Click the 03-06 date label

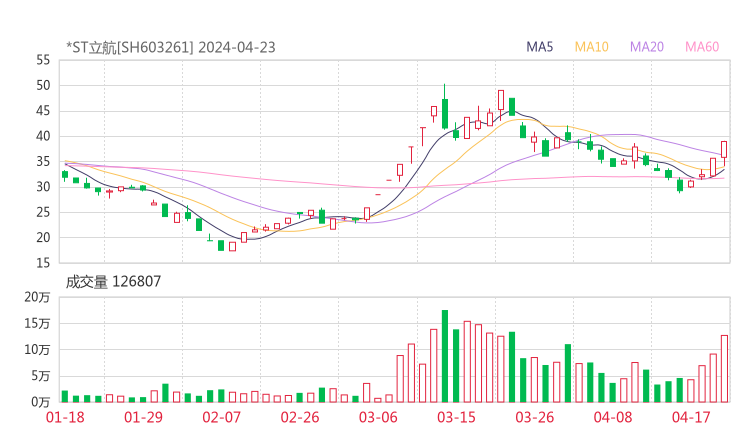(378, 417)
